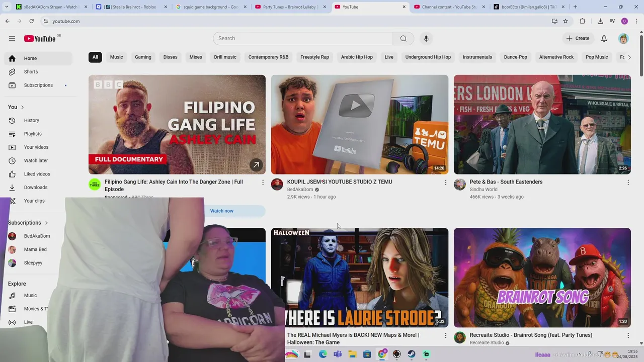The width and height of the screenshot is (644, 362).
Task: Expand the Subscriptions section heading
Action: (x=28, y=223)
